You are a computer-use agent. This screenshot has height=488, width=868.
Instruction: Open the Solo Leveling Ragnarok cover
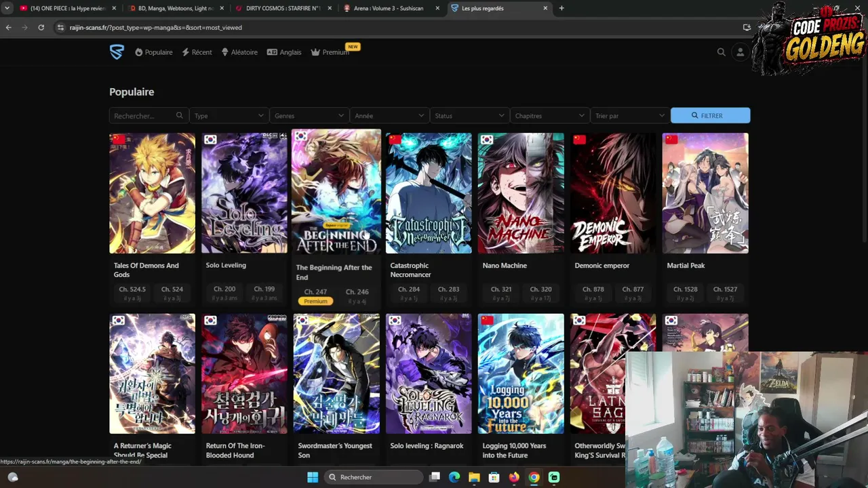coord(429,373)
